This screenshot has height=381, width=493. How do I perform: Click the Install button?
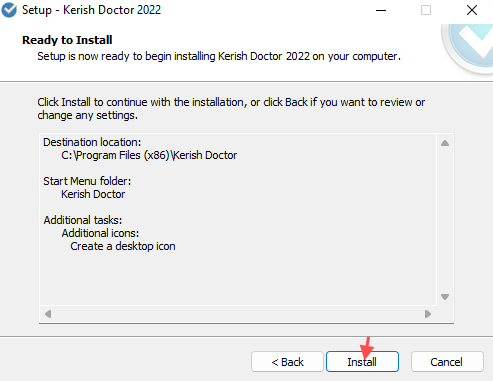pos(362,361)
